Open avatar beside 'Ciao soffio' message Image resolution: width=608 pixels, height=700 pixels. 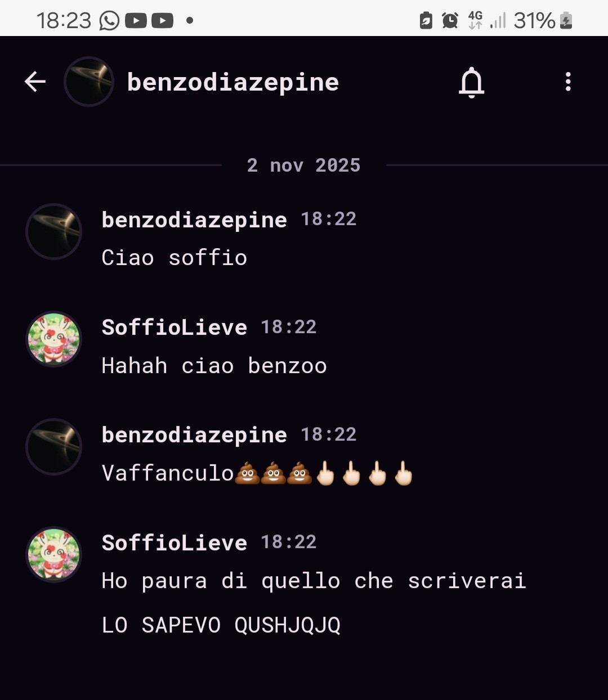click(54, 231)
